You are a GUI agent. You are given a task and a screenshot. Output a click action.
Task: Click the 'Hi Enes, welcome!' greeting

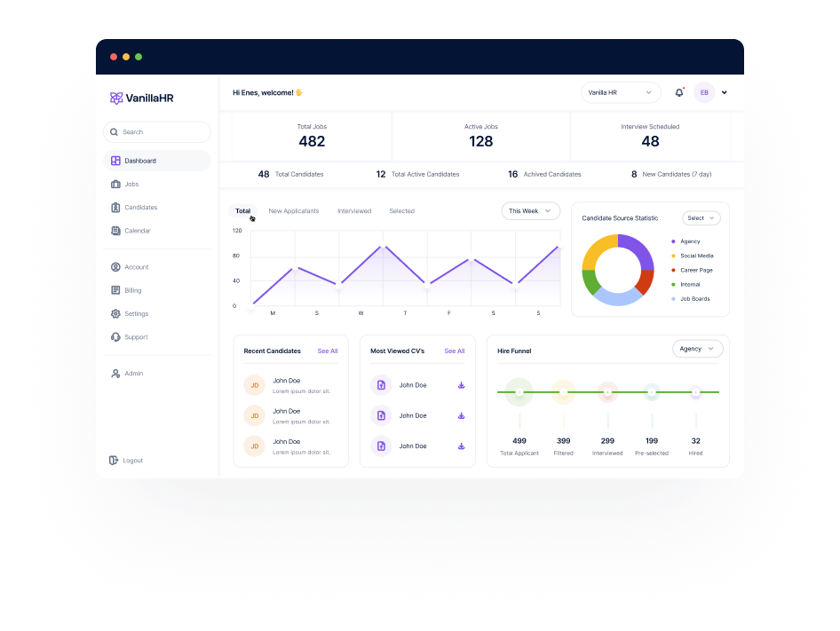pyautogui.click(x=267, y=92)
